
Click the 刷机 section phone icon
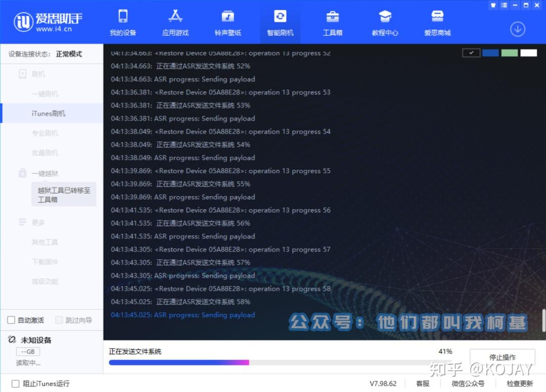(22, 74)
